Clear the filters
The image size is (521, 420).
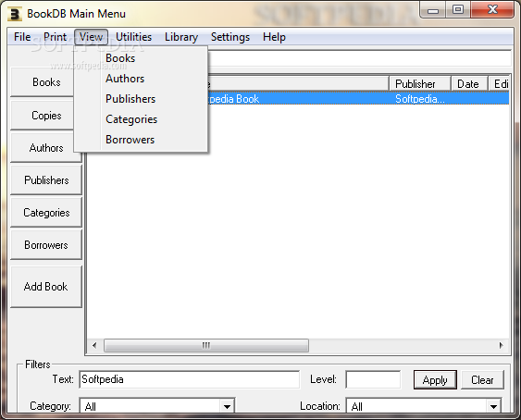[482, 380]
